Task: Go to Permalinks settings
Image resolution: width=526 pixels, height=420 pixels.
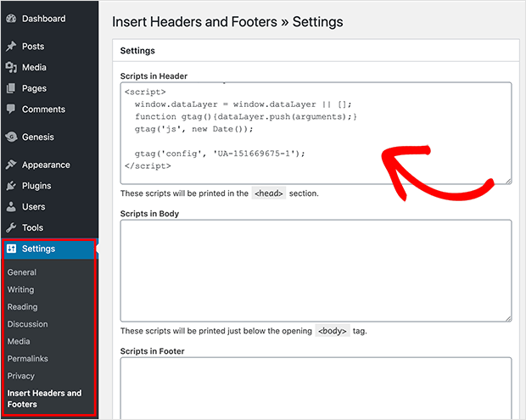Action: tap(27, 359)
